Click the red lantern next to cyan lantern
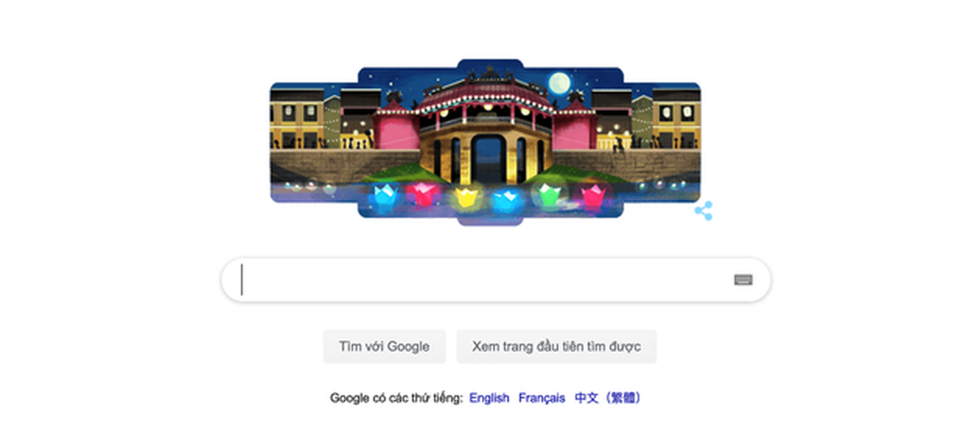980x431 pixels. (422, 193)
